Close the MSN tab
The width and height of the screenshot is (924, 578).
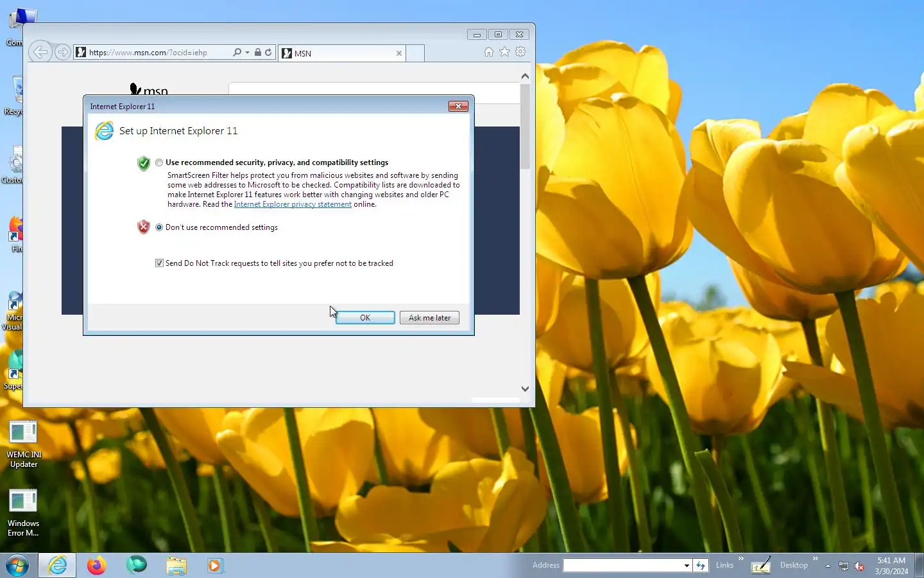tap(399, 53)
